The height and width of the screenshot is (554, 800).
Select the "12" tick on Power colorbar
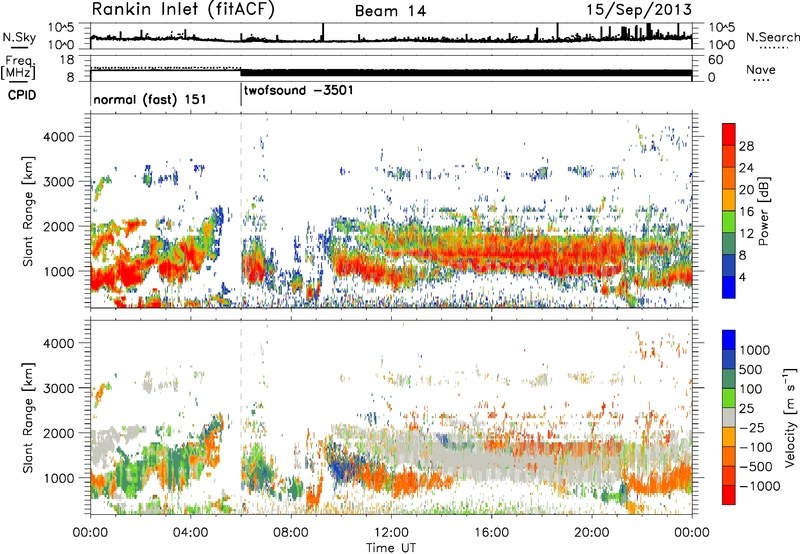746,234
